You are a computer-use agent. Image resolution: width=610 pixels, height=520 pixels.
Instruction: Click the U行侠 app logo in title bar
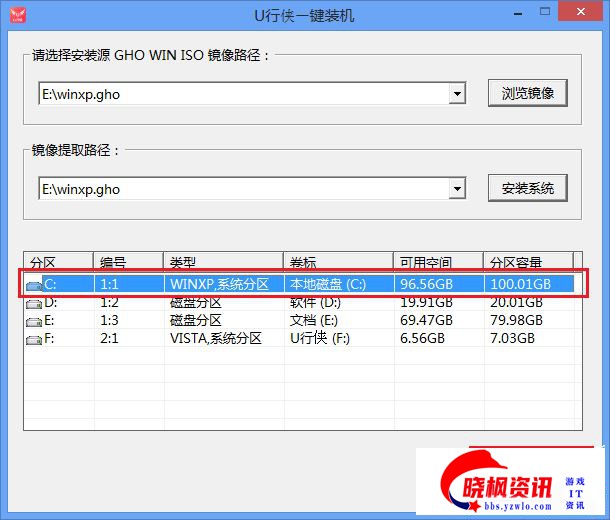coord(17,16)
